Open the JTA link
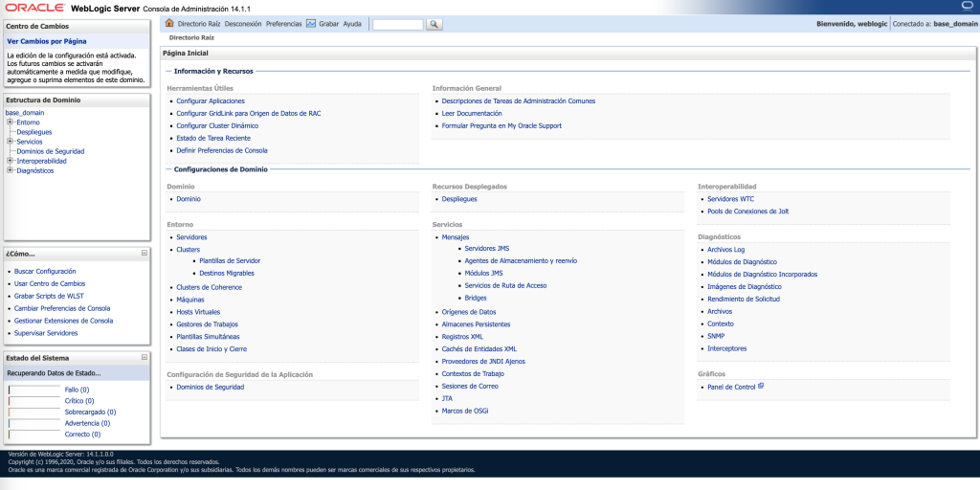This screenshot has height=490, width=980. pos(447,398)
